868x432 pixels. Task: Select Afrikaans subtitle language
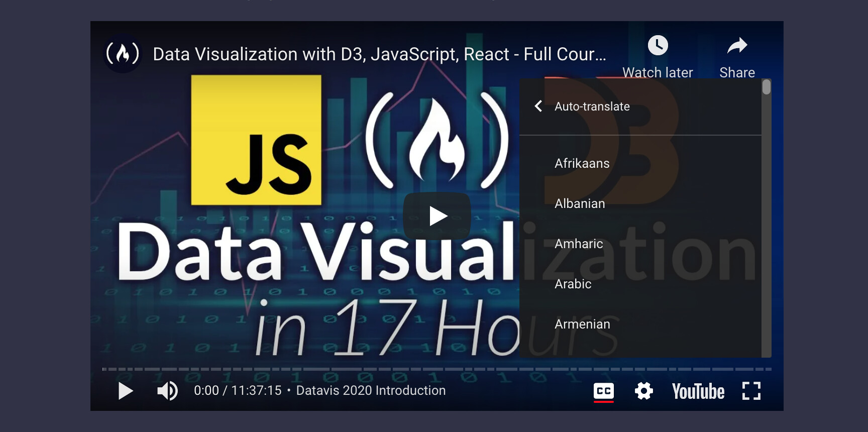click(640, 163)
